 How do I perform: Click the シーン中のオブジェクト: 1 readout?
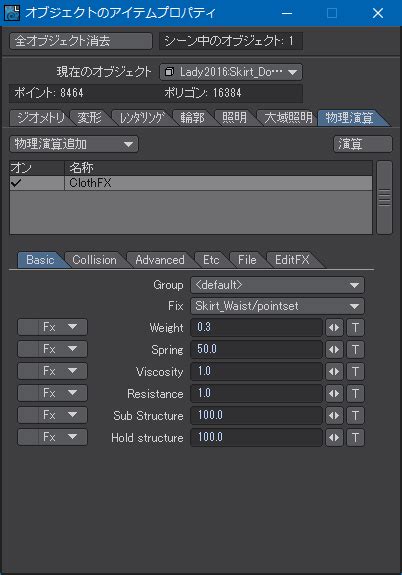[x=231, y=41]
